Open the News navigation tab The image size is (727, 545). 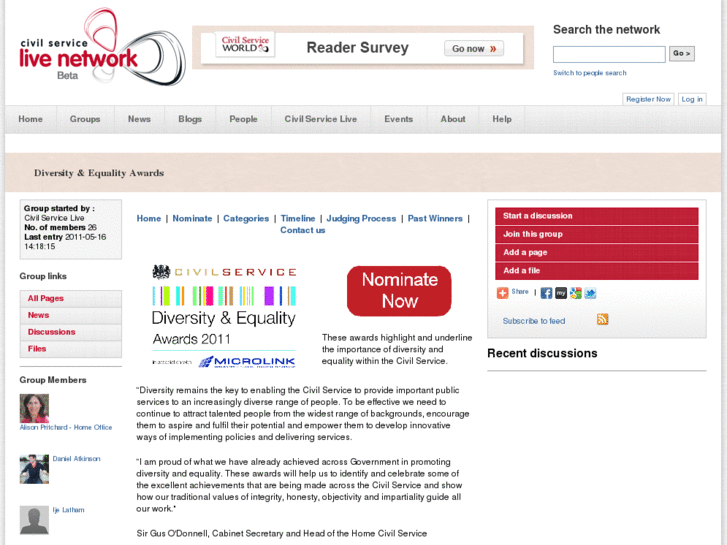point(139,119)
